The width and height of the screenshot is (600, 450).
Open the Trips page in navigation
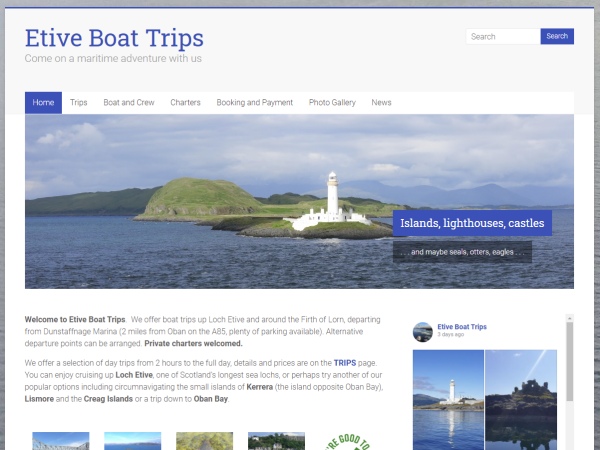click(x=78, y=103)
